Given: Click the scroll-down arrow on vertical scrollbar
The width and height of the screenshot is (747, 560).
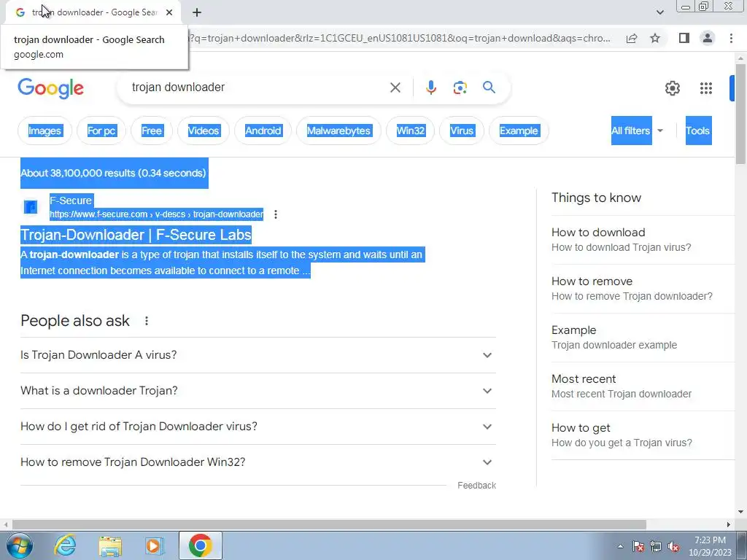Looking at the screenshot, I should [x=740, y=512].
